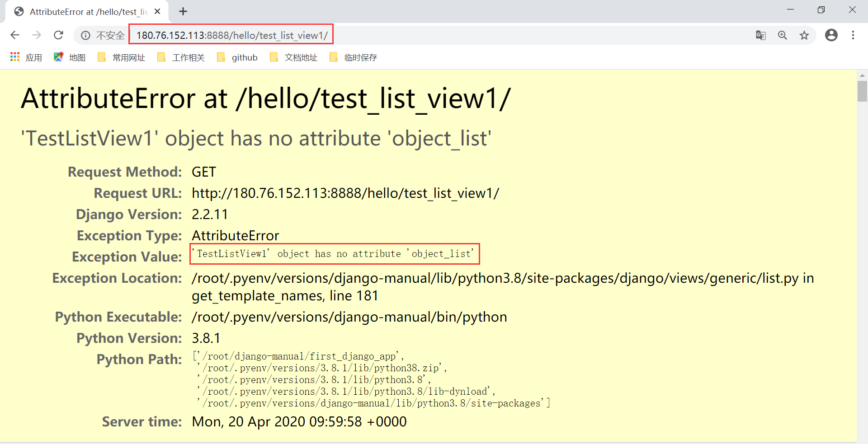868x444 pixels.
Task: Click the Django Version value 2.2.11
Action: point(210,215)
